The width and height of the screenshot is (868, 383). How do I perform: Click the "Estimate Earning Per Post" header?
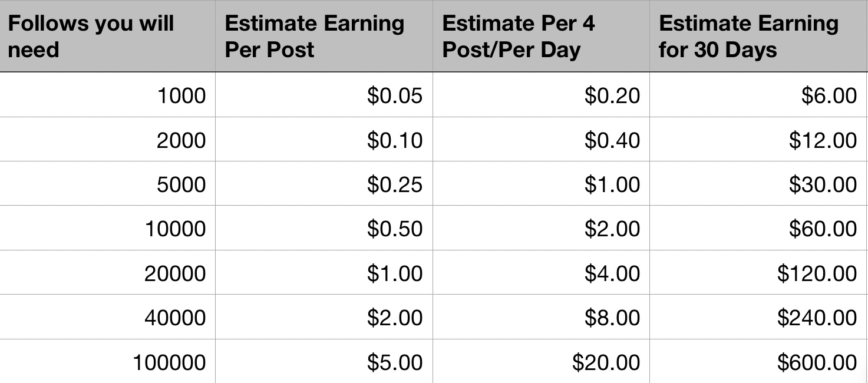click(x=324, y=37)
